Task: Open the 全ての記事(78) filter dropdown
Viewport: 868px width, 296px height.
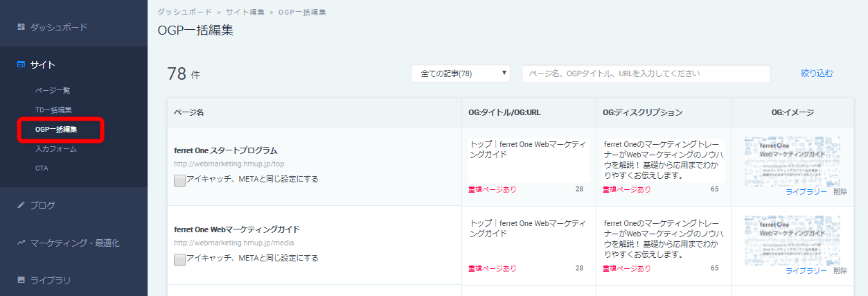Action: coord(461,73)
